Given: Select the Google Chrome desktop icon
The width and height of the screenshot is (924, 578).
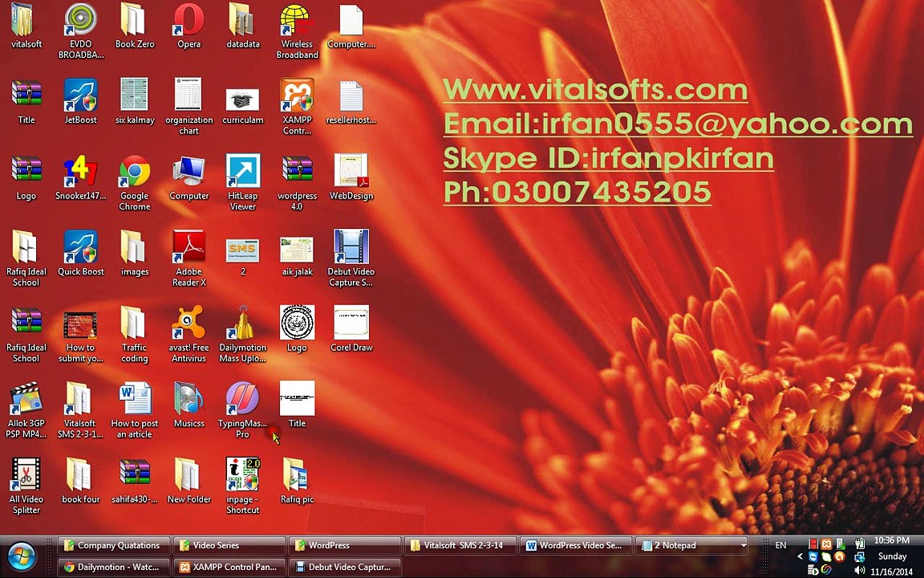Looking at the screenshot, I should click(x=135, y=183).
